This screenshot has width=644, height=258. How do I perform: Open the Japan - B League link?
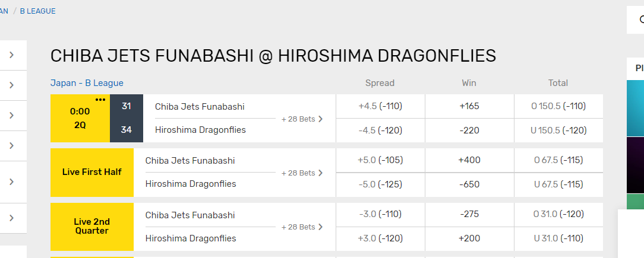click(87, 83)
